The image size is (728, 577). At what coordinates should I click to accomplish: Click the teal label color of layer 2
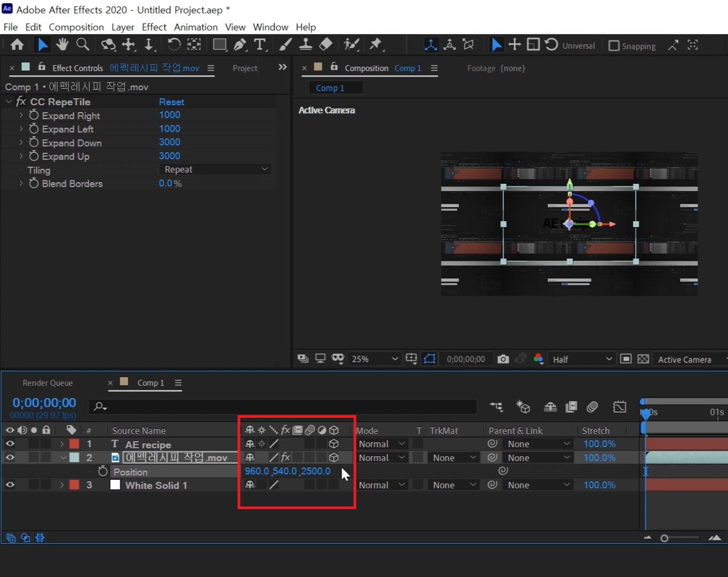pyautogui.click(x=74, y=457)
